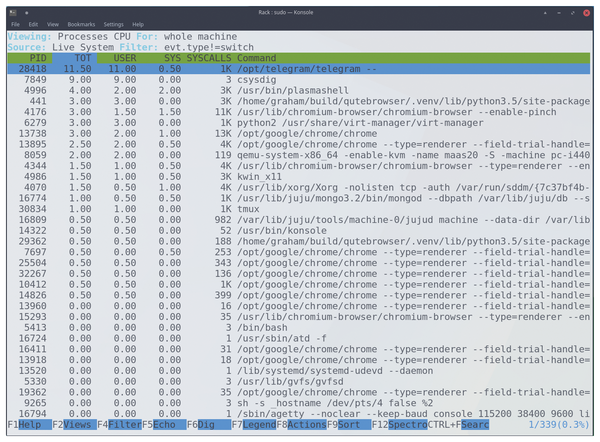Select the /usr/lib/gvfs/gvfsd row
Screen dimensions: 600x442
coord(298,382)
